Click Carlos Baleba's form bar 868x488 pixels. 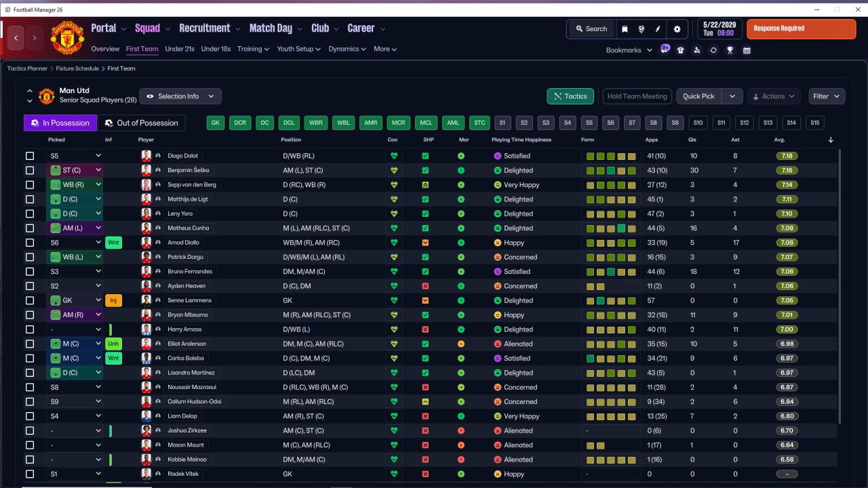pyautogui.click(x=611, y=359)
